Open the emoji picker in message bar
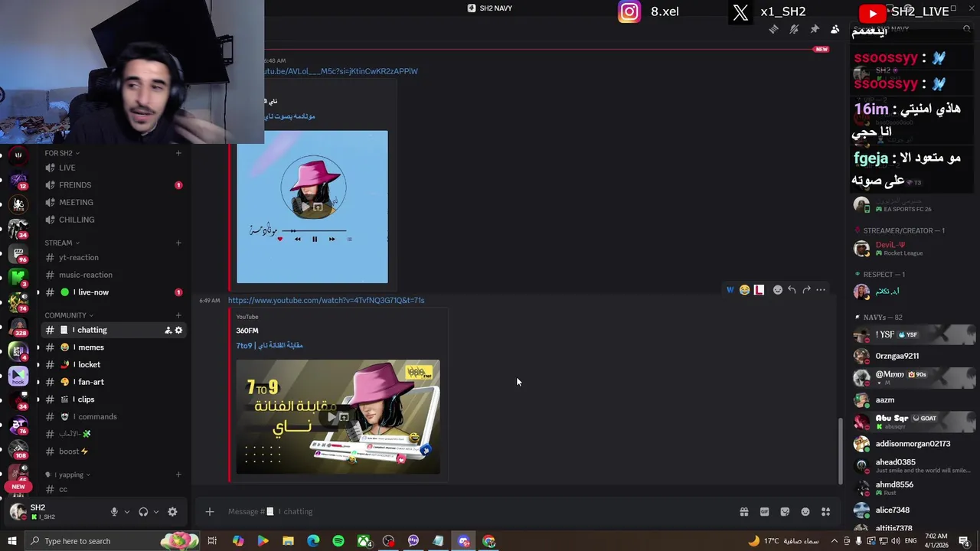This screenshot has height=551, width=980. pyautogui.click(x=805, y=512)
